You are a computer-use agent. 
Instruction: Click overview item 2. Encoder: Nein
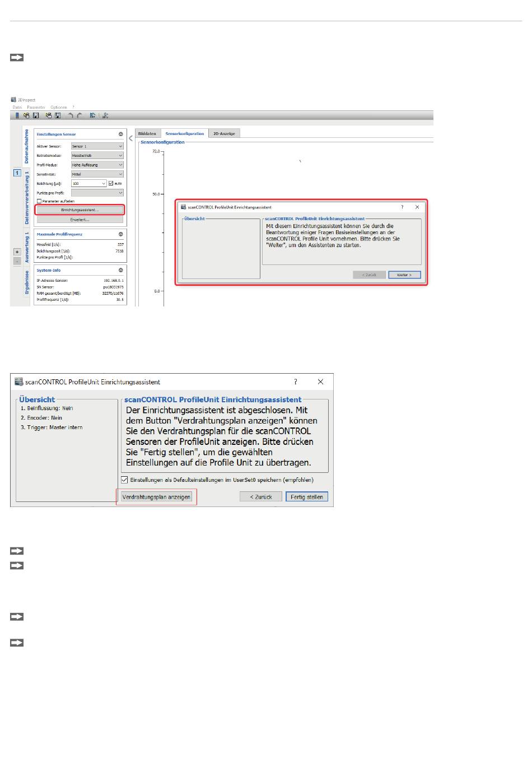tap(41, 418)
